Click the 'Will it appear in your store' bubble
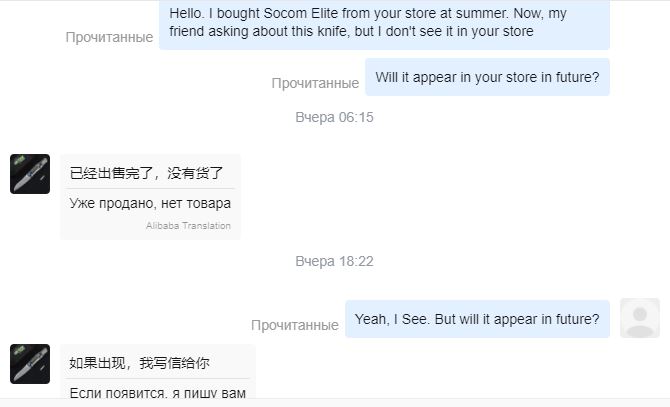The height and width of the screenshot is (407, 670). (x=487, y=78)
